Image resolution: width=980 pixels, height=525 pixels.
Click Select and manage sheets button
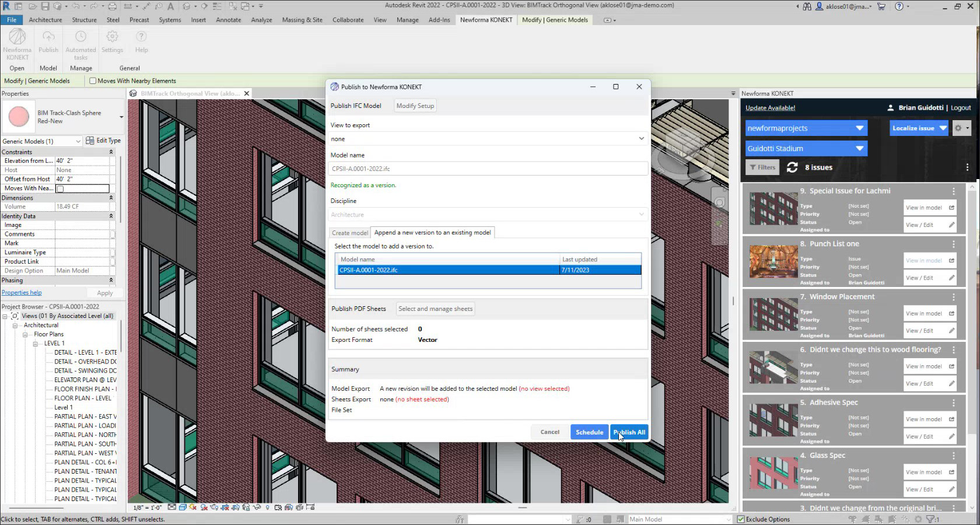[x=436, y=309]
